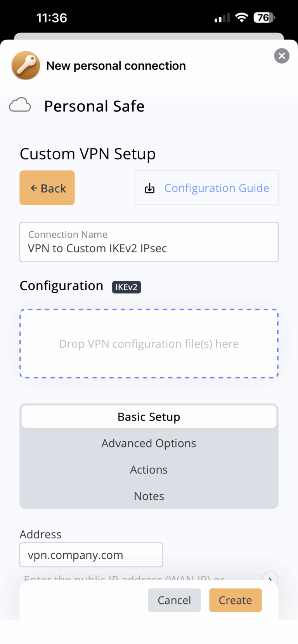Screen dimensions: 298x644
Task: Tap the battery indicator
Action: (x=263, y=17)
